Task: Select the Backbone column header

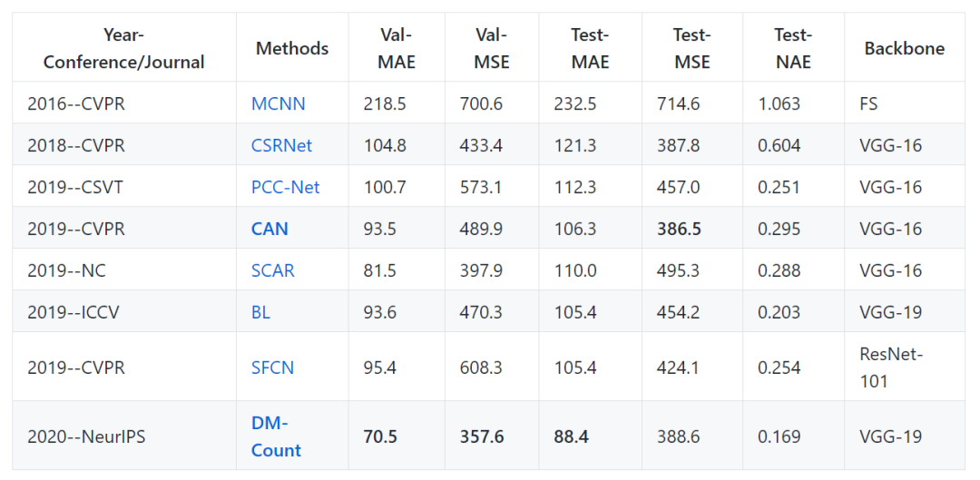Action: 904,48
